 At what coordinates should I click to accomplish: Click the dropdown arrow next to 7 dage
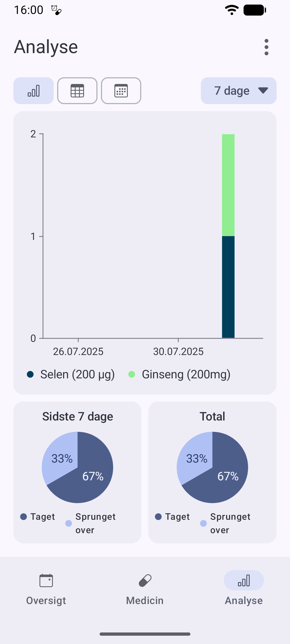click(x=263, y=90)
